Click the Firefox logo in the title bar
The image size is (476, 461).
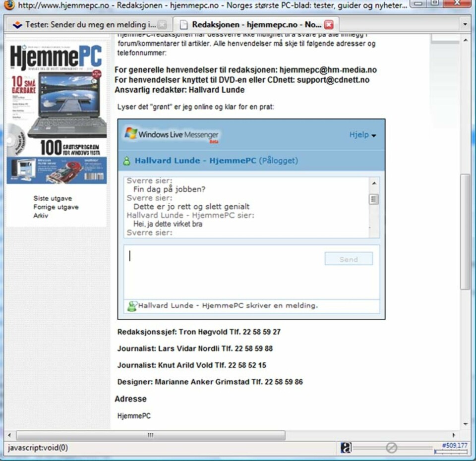coord(9,4)
